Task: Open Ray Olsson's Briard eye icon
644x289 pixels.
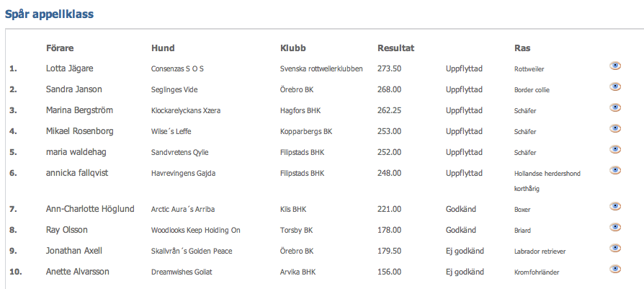Action: [x=615, y=227]
